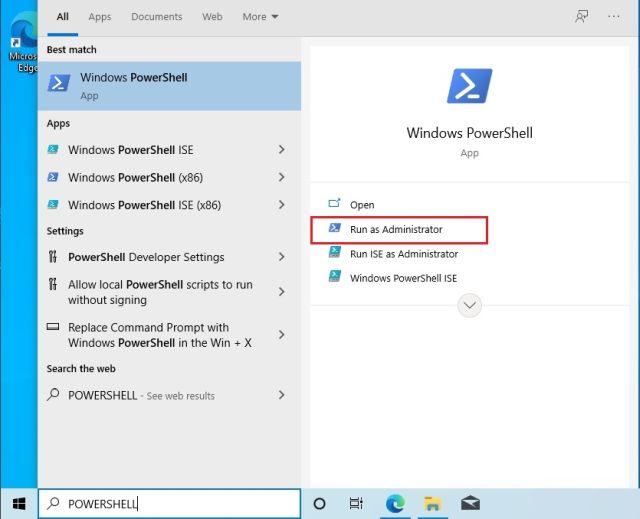Expand more actions with the down chevron
Image resolution: width=640 pixels, height=519 pixels.
469,305
